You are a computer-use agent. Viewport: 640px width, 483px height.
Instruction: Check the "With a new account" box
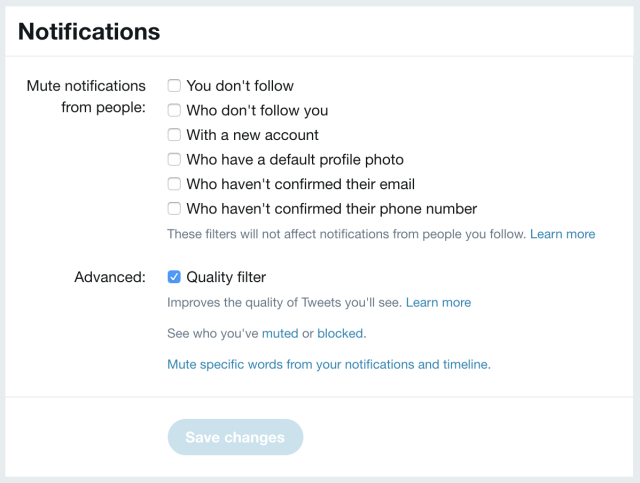174,135
